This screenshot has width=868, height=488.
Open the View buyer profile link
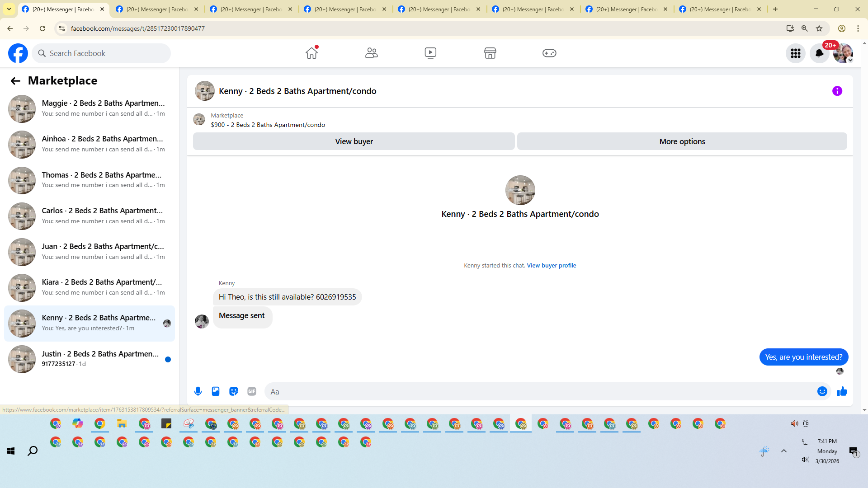coord(551,265)
